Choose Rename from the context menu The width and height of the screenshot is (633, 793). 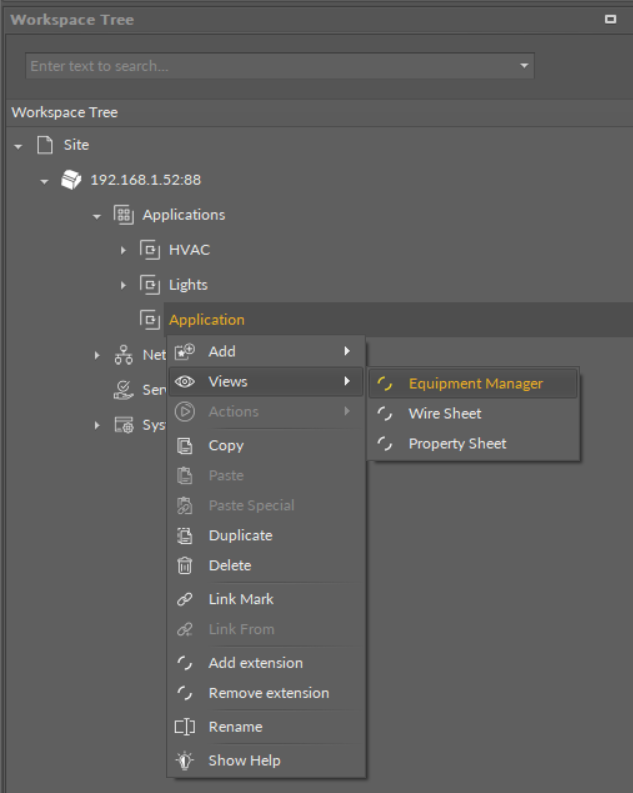pyautogui.click(x=235, y=727)
